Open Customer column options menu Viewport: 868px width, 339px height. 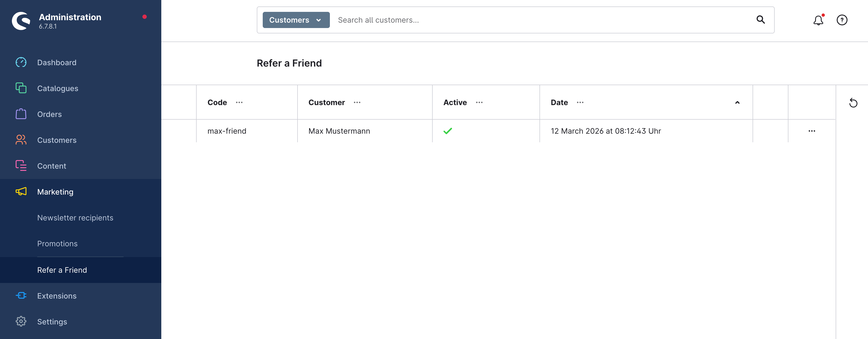(x=357, y=103)
